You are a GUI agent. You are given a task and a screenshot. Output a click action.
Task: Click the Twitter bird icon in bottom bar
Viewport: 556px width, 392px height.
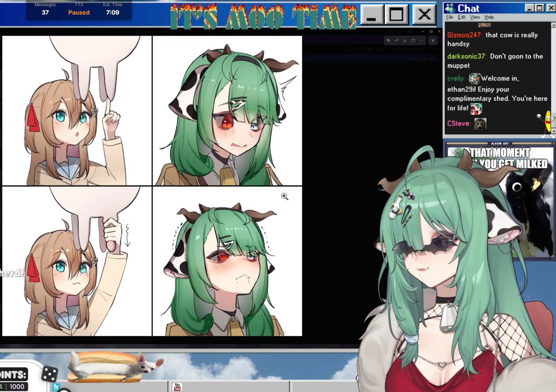coord(56,387)
